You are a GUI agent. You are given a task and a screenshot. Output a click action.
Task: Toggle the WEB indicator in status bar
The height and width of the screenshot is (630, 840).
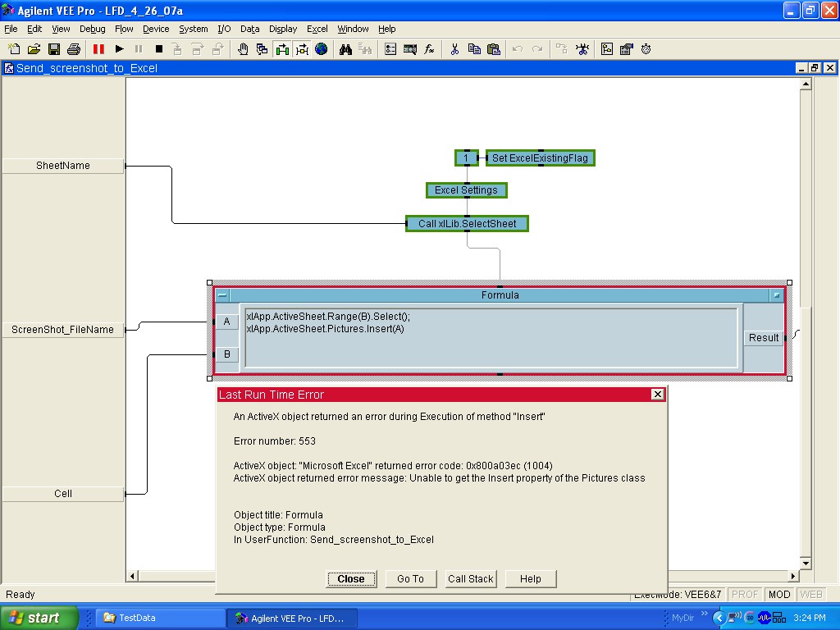click(x=811, y=595)
